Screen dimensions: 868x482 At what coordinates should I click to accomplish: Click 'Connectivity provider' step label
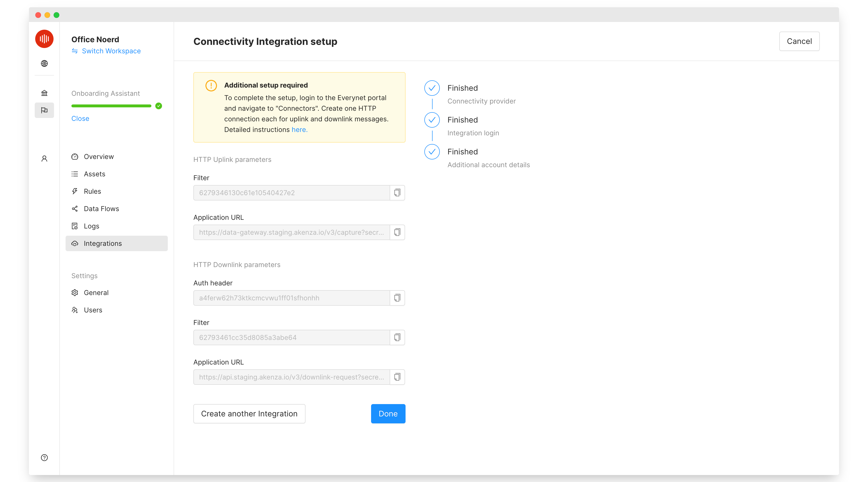click(x=481, y=101)
